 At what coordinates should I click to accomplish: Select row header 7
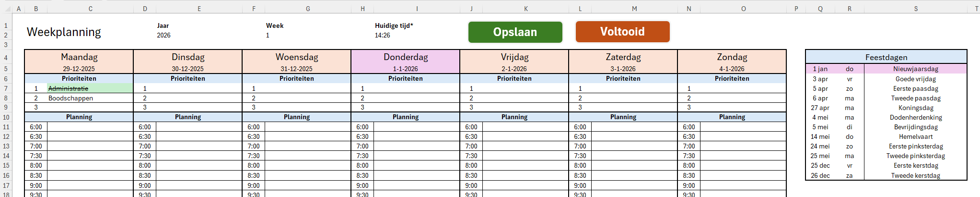coord(6,88)
